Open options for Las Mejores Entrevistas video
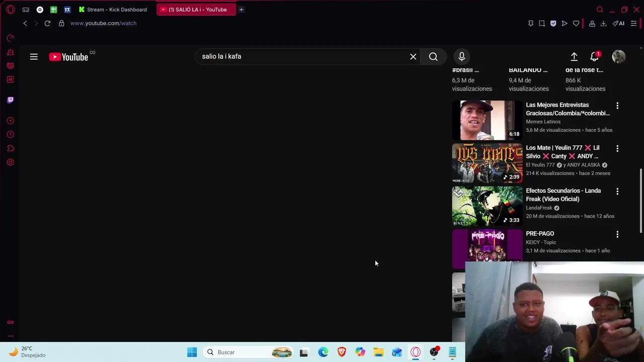This screenshot has width=644, height=362. click(x=617, y=106)
